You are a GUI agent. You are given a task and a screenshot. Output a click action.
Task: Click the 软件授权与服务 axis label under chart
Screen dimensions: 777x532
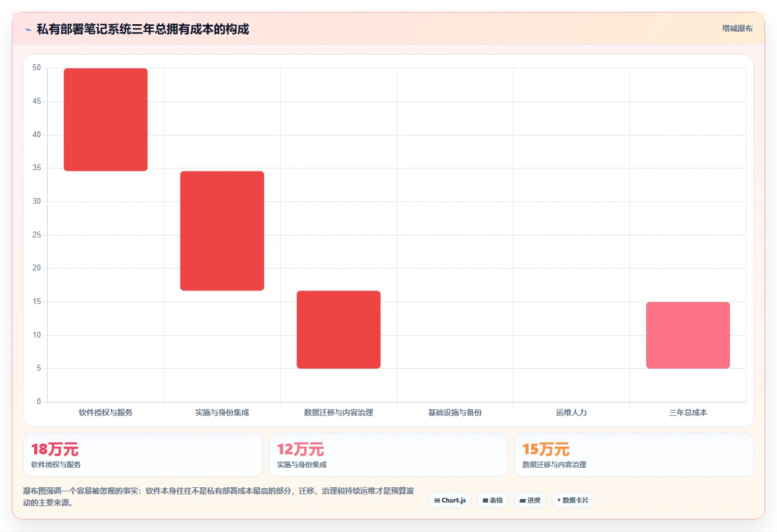(x=106, y=412)
